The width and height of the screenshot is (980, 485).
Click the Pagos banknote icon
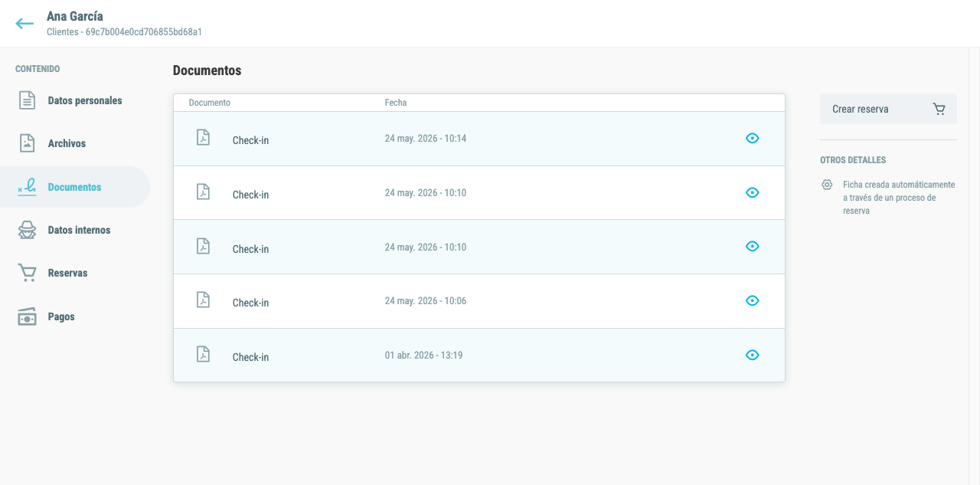click(28, 316)
